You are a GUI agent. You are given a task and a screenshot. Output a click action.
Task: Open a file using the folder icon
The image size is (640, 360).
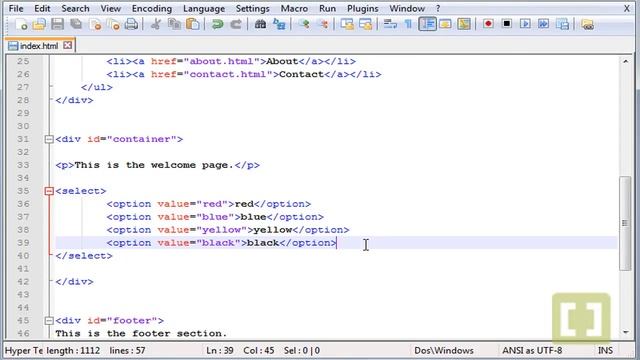tap(39, 24)
